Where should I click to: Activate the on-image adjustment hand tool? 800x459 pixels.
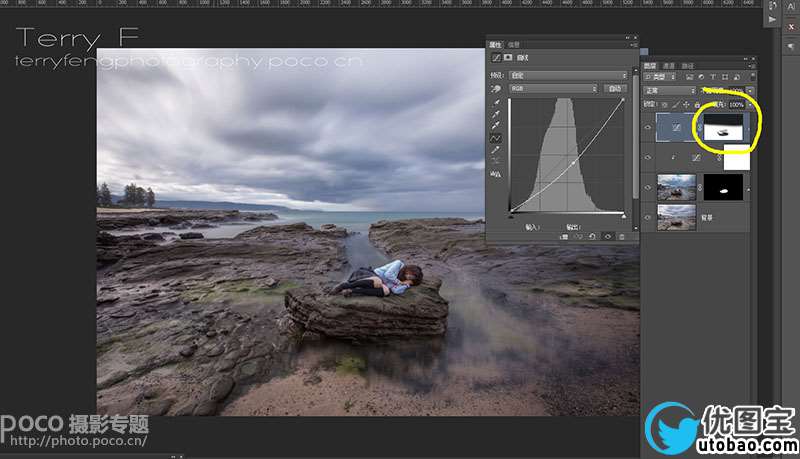pyautogui.click(x=496, y=89)
